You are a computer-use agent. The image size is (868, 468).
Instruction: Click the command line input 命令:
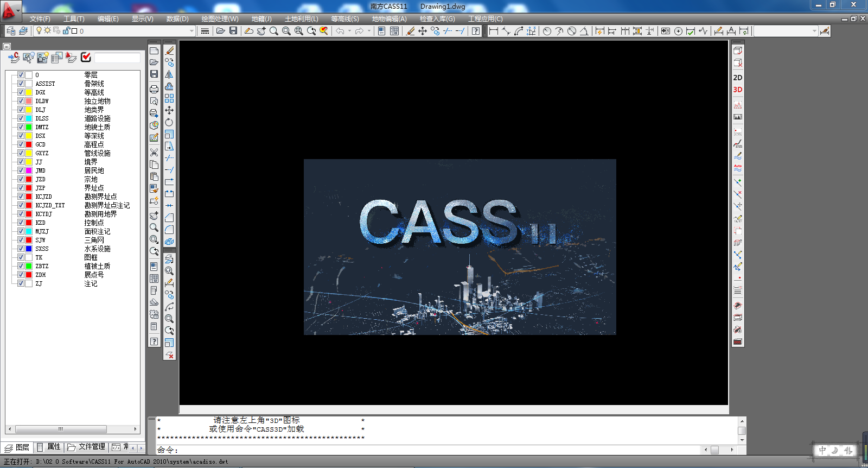point(429,450)
